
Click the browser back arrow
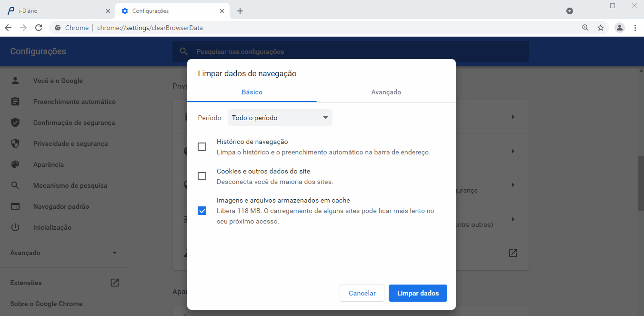coord(8,28)
